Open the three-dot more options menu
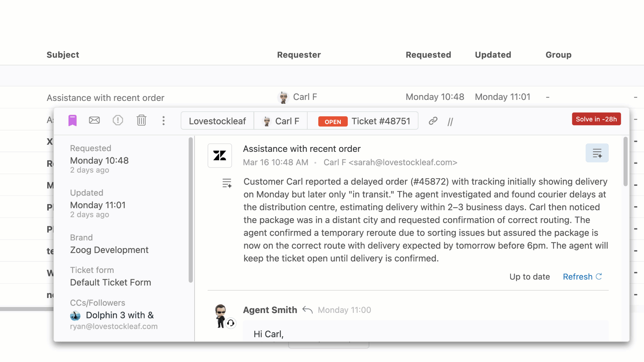Image resolution: width=644 pixels, height=362 pixels. click(x=163, y=121)
